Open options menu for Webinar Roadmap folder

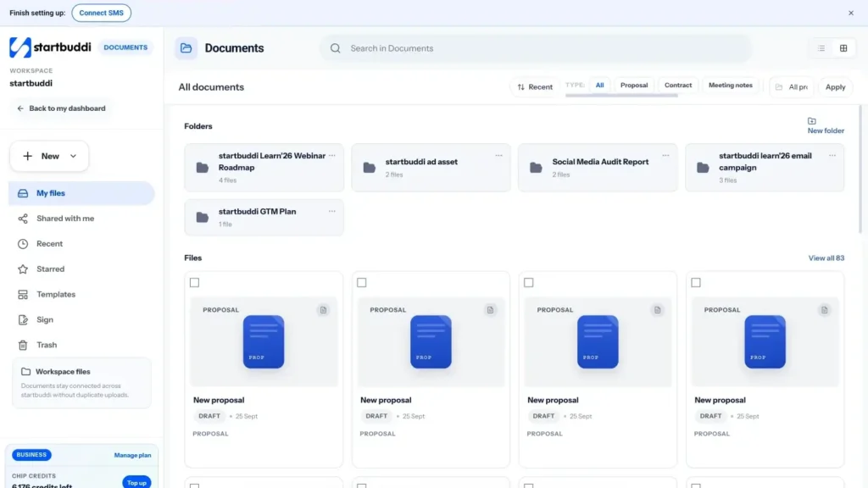tap(332, 156)
